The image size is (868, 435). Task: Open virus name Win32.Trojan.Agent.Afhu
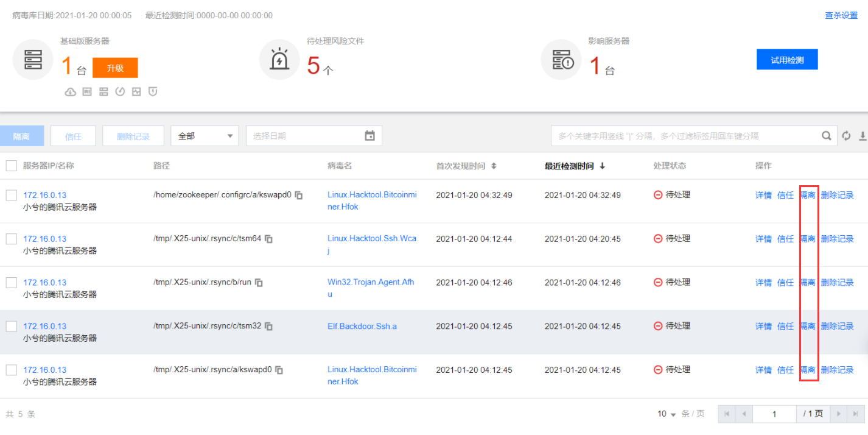point(371,288)
